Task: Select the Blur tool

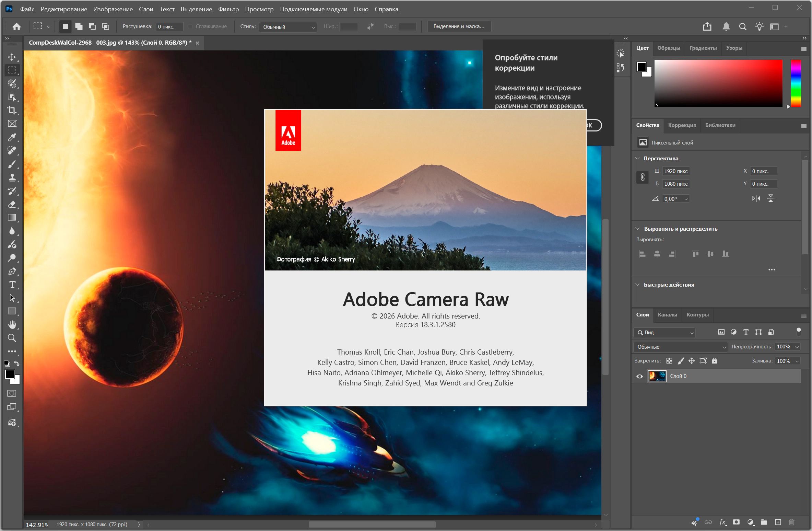Action: pyautogui.click(x=12, y=231)
